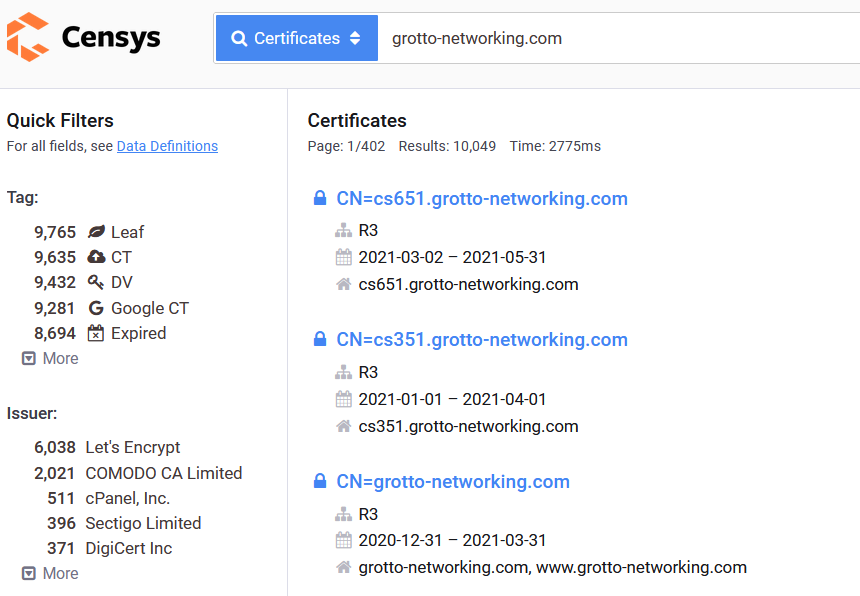
Task: Expand More under the Issuer filters
Action: click(x=49, y=573)
